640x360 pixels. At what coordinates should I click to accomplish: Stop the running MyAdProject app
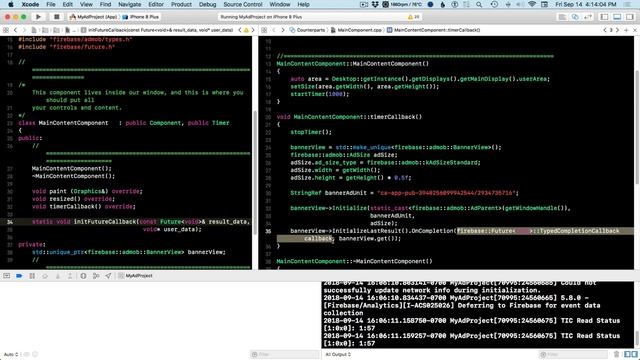[x=57, y=17]
